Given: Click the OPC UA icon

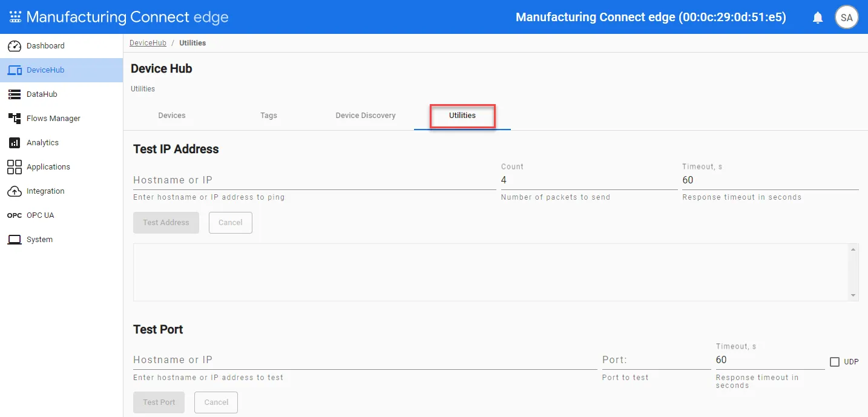Looking at the screenshot, I should (x=15, y=215).
